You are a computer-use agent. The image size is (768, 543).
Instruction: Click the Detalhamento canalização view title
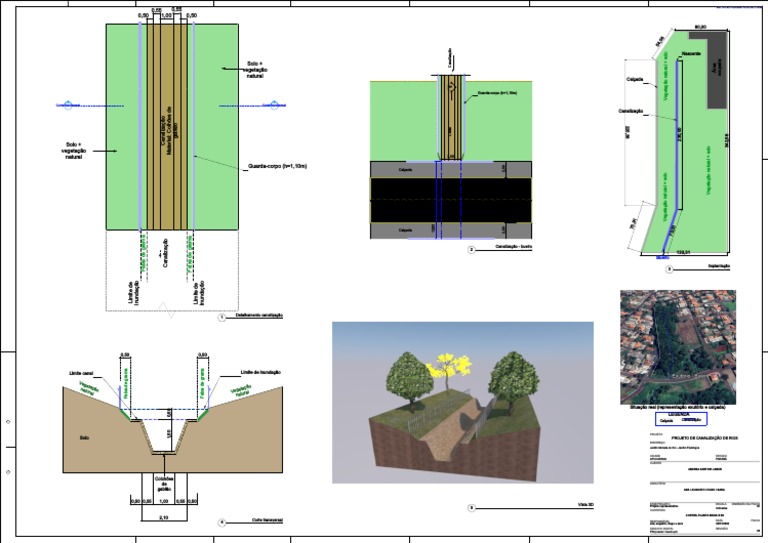259,316
